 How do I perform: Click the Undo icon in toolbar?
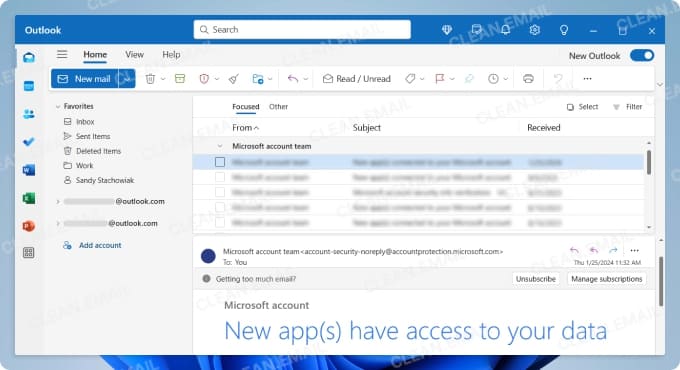tap(558, 79)
